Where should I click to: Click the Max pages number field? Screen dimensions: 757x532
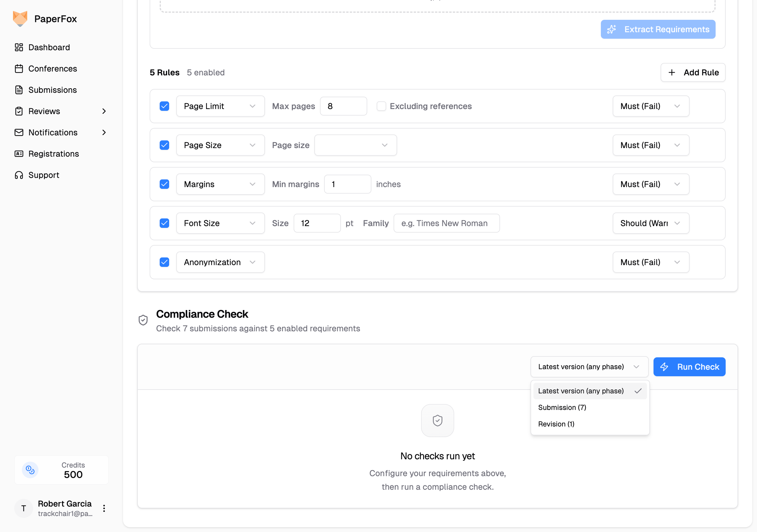tap(343, 106)
